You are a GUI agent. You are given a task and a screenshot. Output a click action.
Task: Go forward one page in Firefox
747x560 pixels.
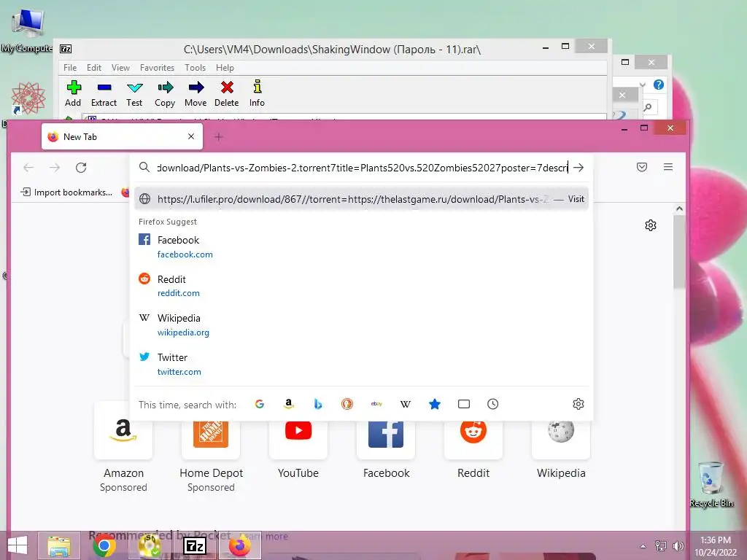[x=55, y=168]
